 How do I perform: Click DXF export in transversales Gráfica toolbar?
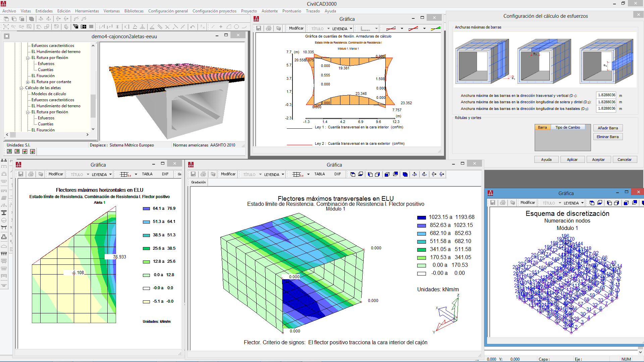pyautogui.click(x=337, y=174)
